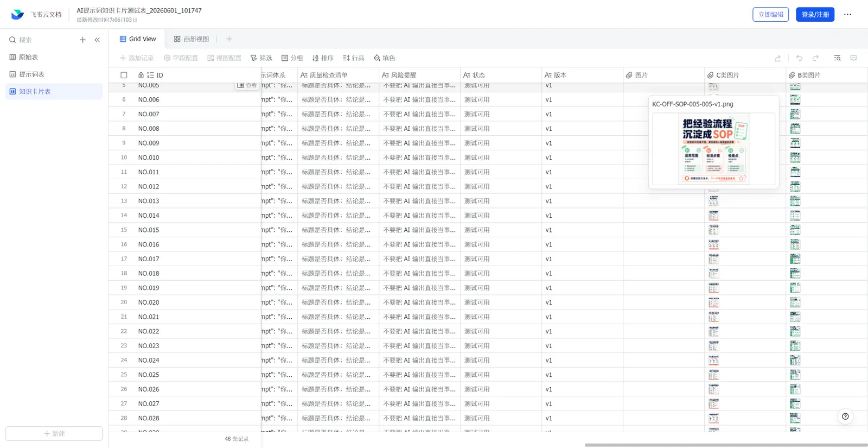868x448 pixels.
Task: Open the three-dot more menu
Action: 847,15
